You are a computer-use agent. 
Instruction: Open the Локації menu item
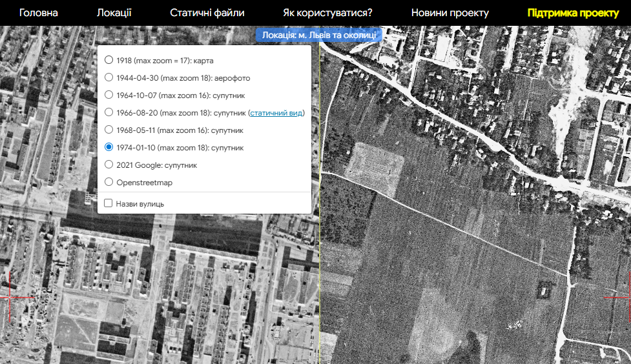pos(114,13)
